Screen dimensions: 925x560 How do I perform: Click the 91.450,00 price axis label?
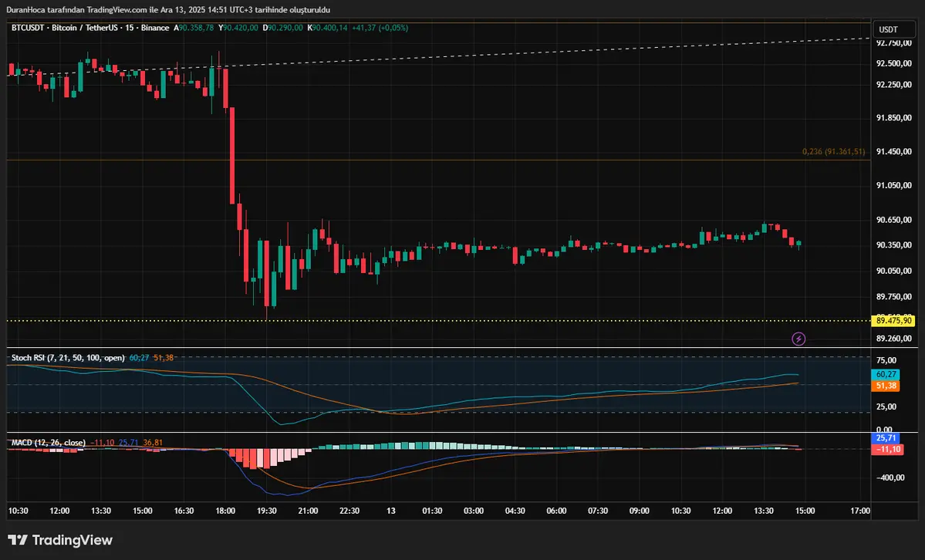893,152
